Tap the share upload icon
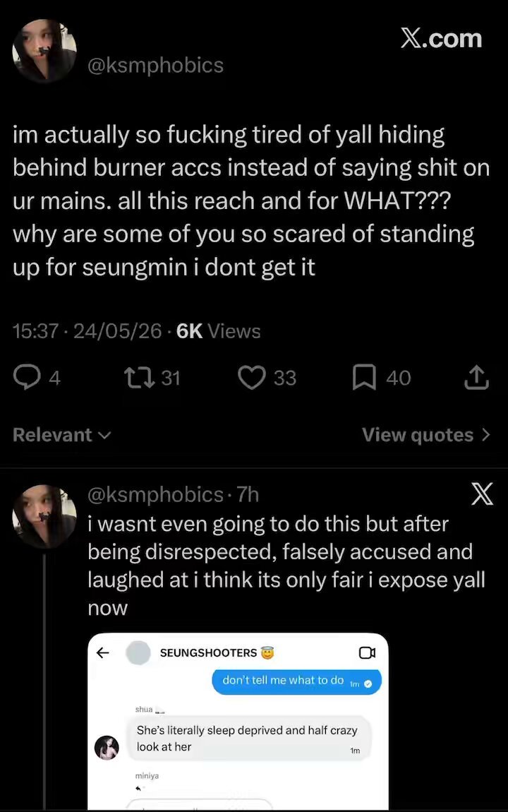The height and width of the screenshot is (812, 508). [476, 377]
